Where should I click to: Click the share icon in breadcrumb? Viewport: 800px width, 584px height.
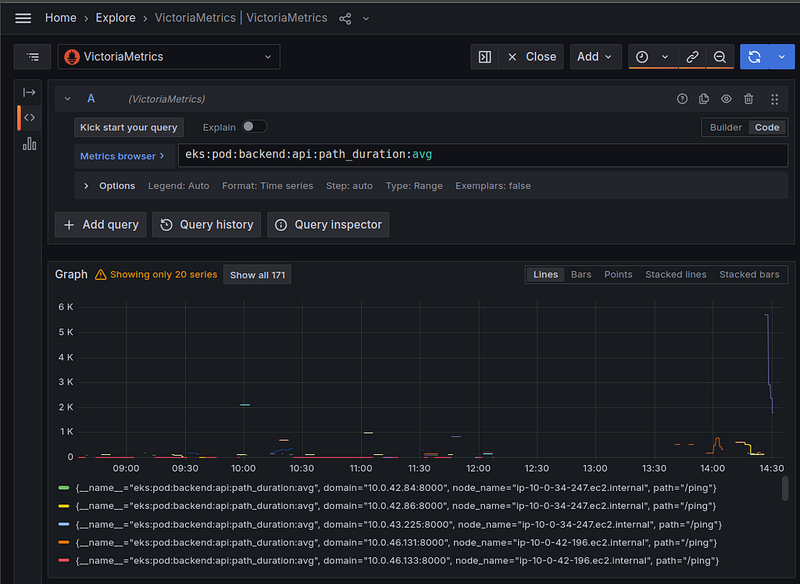[346, 18]
